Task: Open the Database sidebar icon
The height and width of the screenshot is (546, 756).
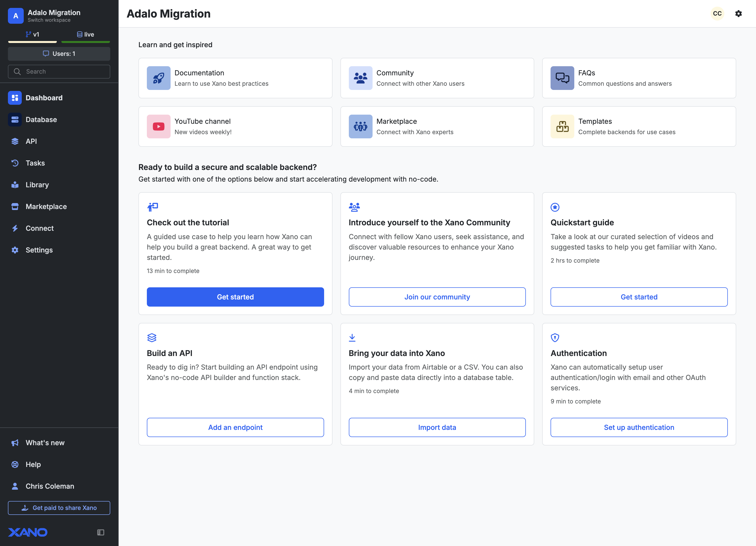Action: (15, 120)
